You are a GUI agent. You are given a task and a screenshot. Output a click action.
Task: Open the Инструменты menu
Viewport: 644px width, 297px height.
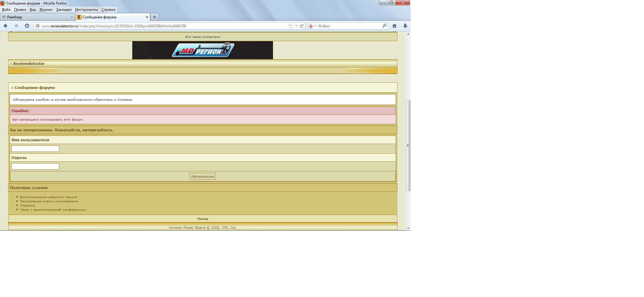[x=86, y=10]
